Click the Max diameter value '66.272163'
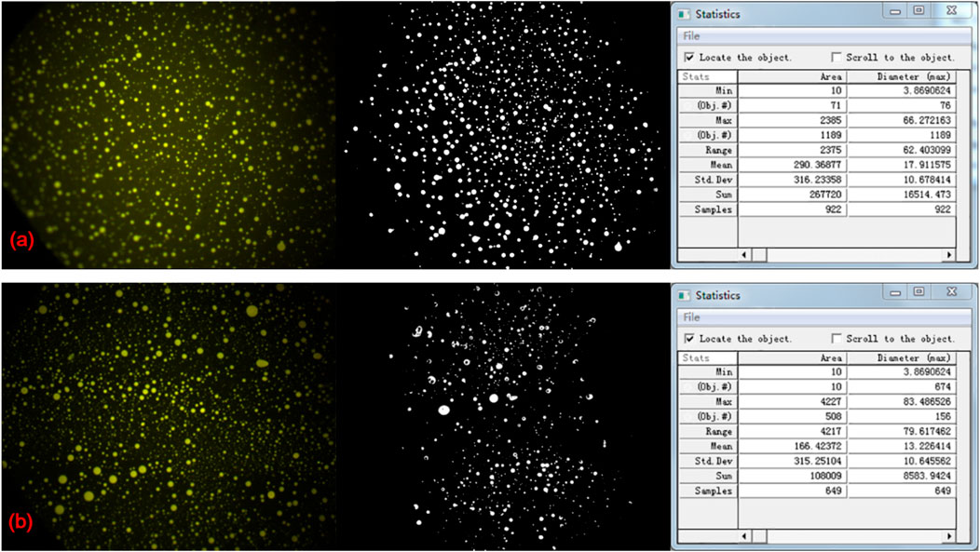The image size is (980, 552). coord(926,120)
